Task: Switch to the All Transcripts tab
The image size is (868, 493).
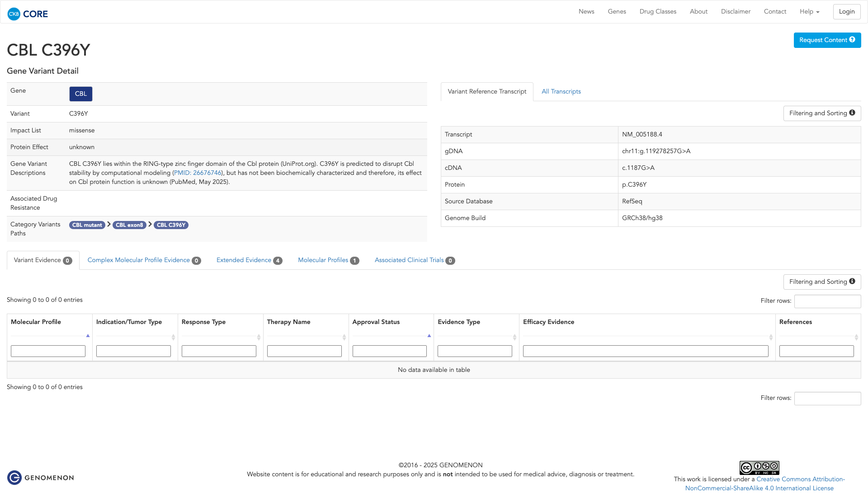Action: coord(561,92)
